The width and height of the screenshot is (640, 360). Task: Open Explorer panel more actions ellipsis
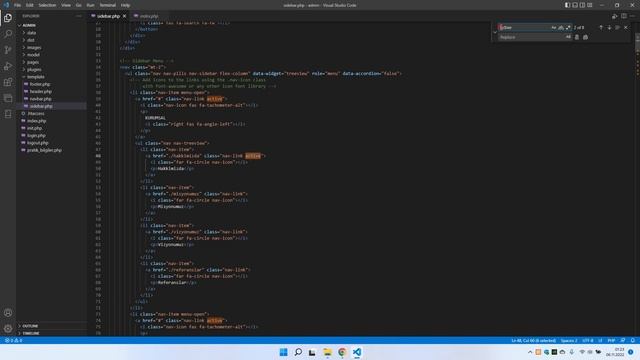(79, 16)
